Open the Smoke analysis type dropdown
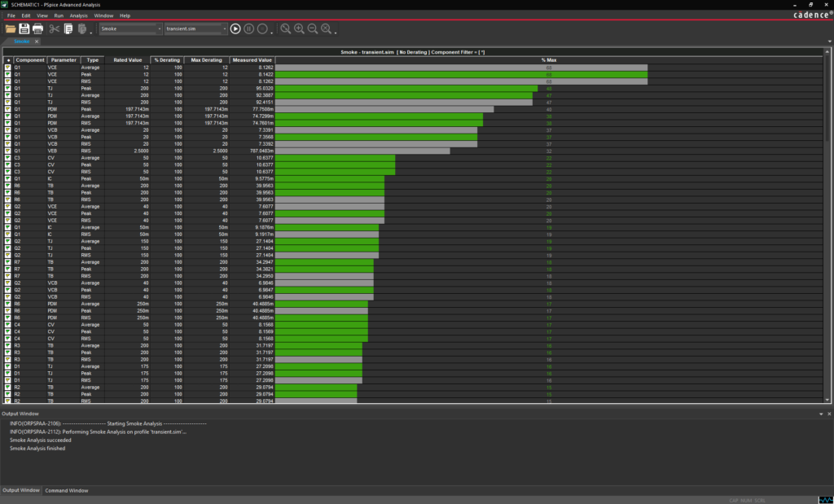Image resolution: width=834 pixels, height=504 pixels. pyautogui.click(x=159, y=28)
